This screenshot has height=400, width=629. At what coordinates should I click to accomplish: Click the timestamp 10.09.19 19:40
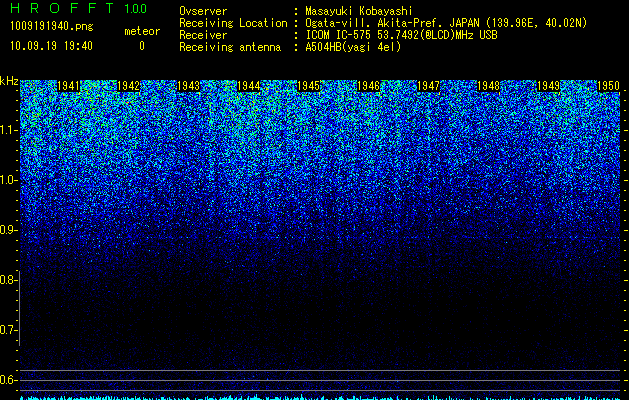[51, 46]
